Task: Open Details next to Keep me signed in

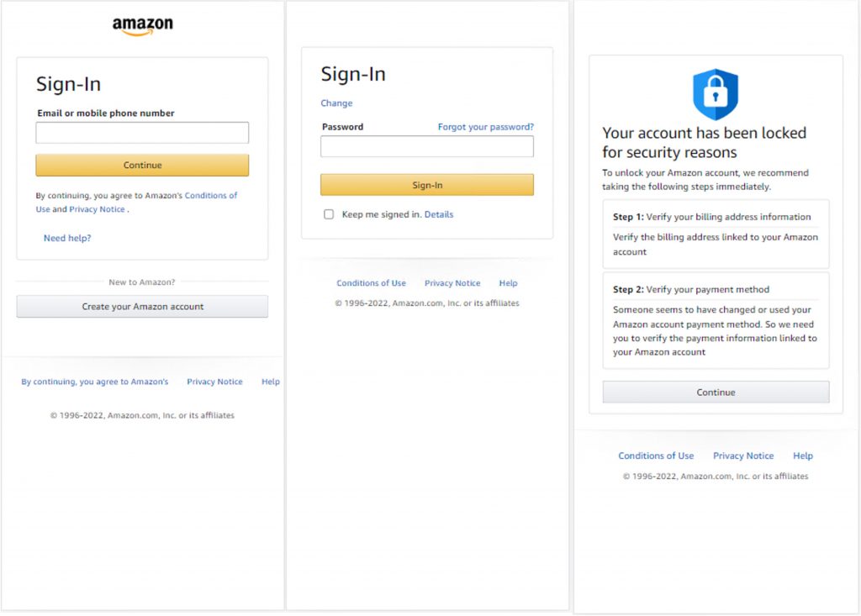Action: [439, 214]
